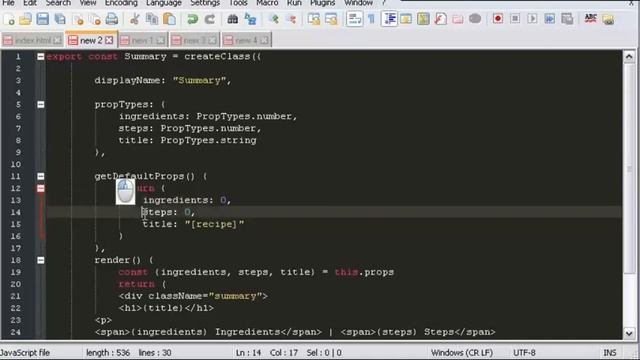Click the Zoom Out toolbar icon
Screen dimensions: 640x360
click(x=291, y=19)
